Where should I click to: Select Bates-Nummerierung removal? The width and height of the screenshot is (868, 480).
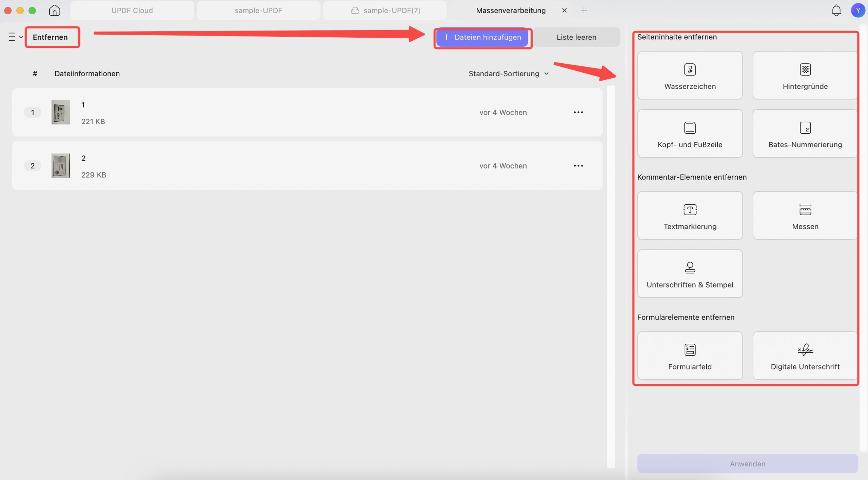[805, 134]
